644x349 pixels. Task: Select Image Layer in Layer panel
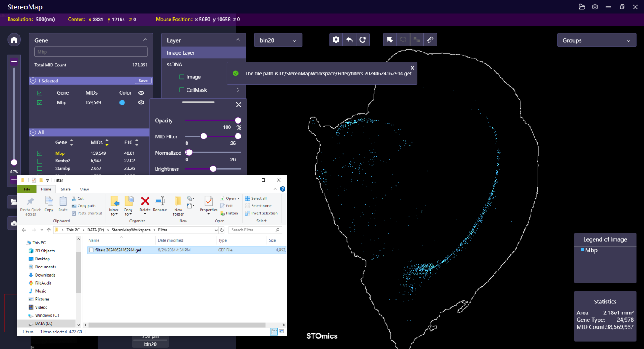204,53
